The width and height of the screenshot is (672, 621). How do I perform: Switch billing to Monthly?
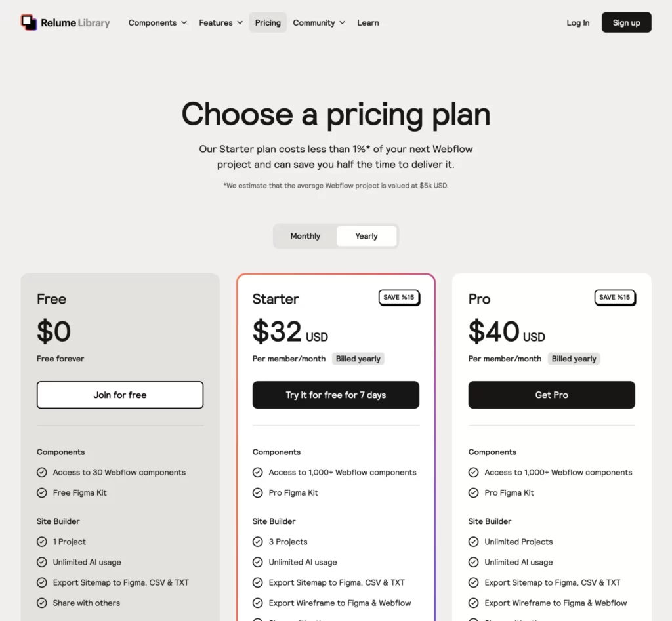tap(305, 235)
